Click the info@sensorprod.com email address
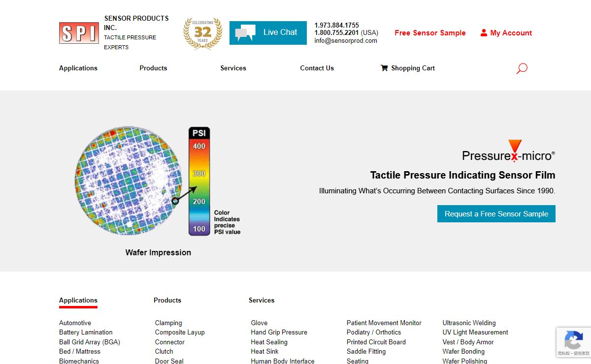Image resolution: width=591 pixels, height=364 pixels. tap(346, 41)
